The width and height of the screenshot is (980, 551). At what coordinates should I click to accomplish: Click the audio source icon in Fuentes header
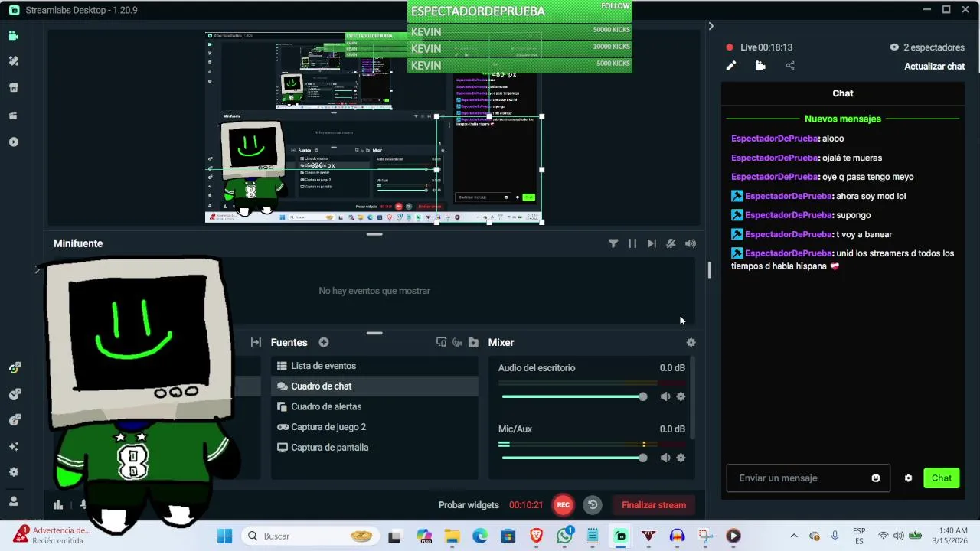(457, 342)
